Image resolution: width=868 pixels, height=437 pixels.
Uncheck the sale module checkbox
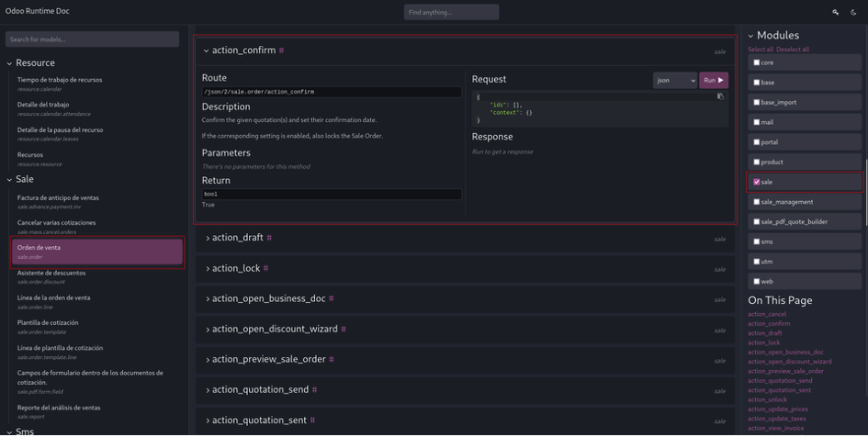click(x=757, y=182)
